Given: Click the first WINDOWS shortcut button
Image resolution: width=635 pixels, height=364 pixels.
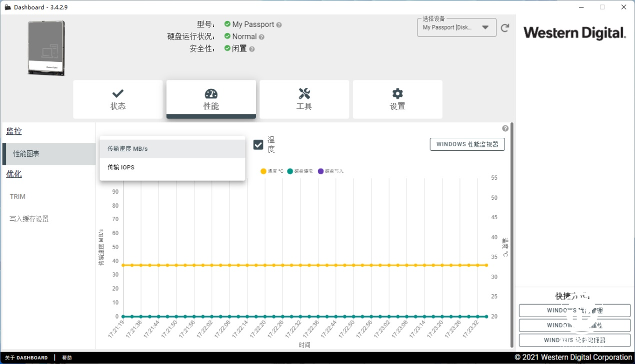Looking at the screenshot, I should point(574,310).
